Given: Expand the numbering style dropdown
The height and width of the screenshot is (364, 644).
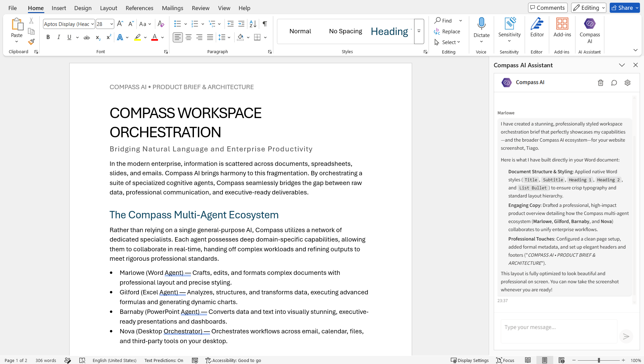Looking at the screenshot, I should coord(203,24).
